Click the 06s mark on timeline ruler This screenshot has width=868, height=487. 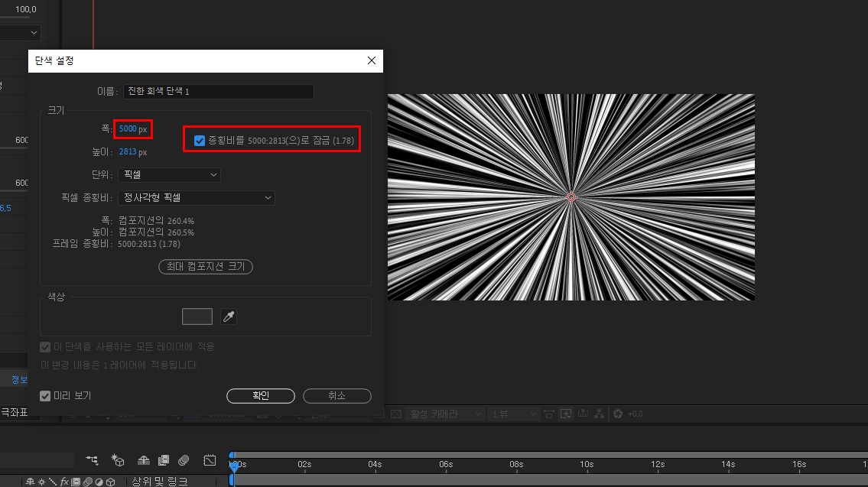(x=446, y=464)
